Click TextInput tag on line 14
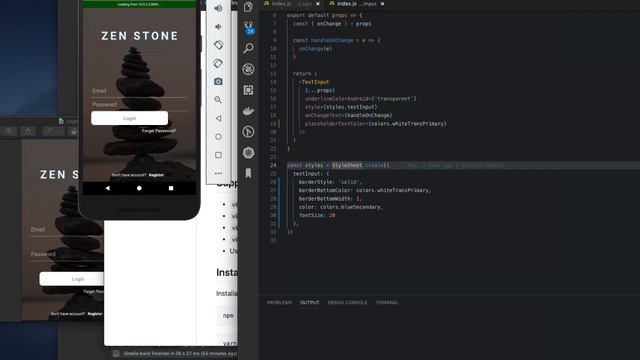Screen dimensions: 640x360 point(315,82)
